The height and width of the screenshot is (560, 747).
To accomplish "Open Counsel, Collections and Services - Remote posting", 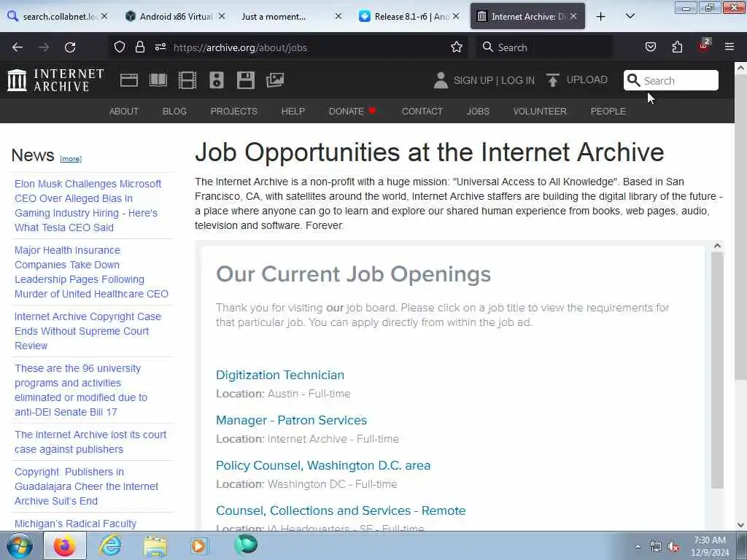I will [x=341, y=510].
